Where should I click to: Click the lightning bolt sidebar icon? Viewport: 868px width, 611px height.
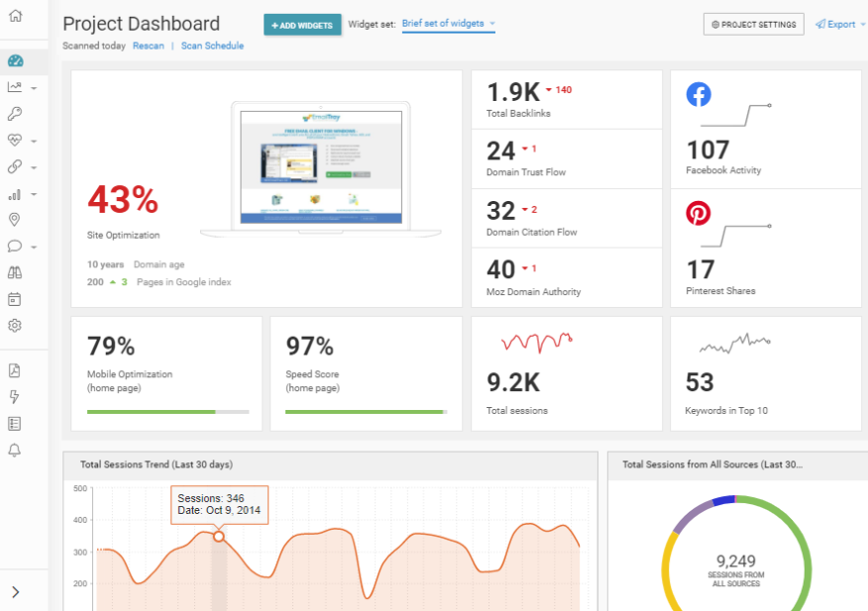click(15, 397)
